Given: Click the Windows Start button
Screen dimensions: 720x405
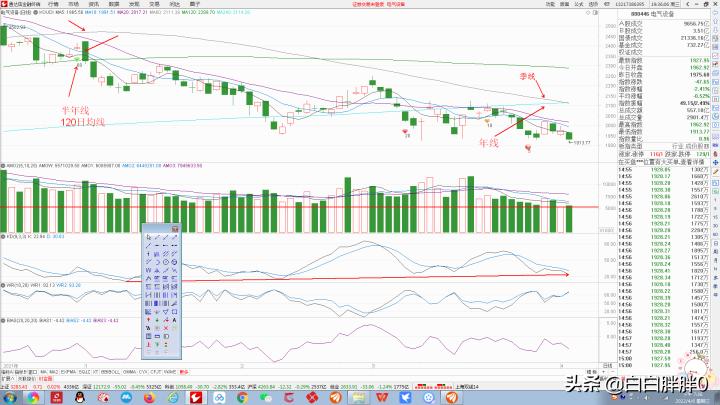Looking at the screenshot, I should 8,397.
